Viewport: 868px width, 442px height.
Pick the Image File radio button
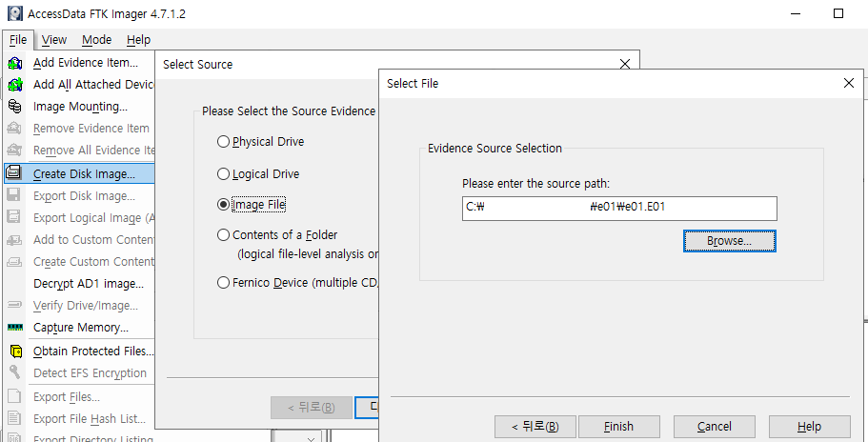[223, 204]
